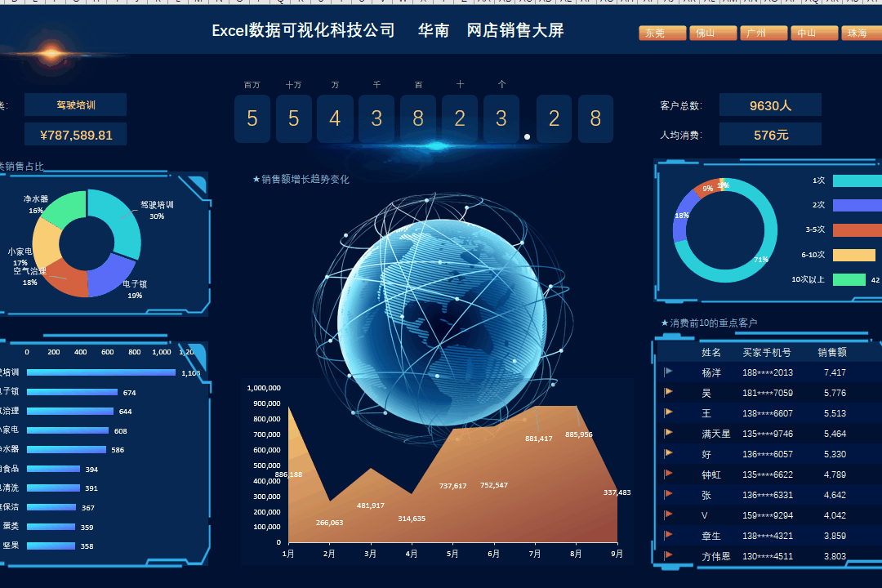The height and width of the screenshot is (588, 882).
Task: Click the flag icon in 章生's row
Action: (669, 535)
